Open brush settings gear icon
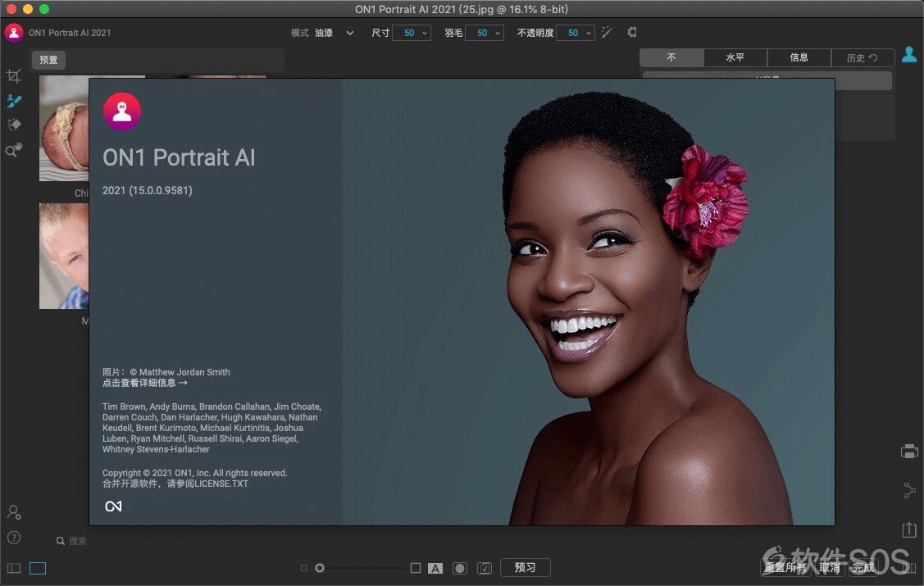Image resolution: width=924 pixels, height=586 pixels. tap(631, 33)
